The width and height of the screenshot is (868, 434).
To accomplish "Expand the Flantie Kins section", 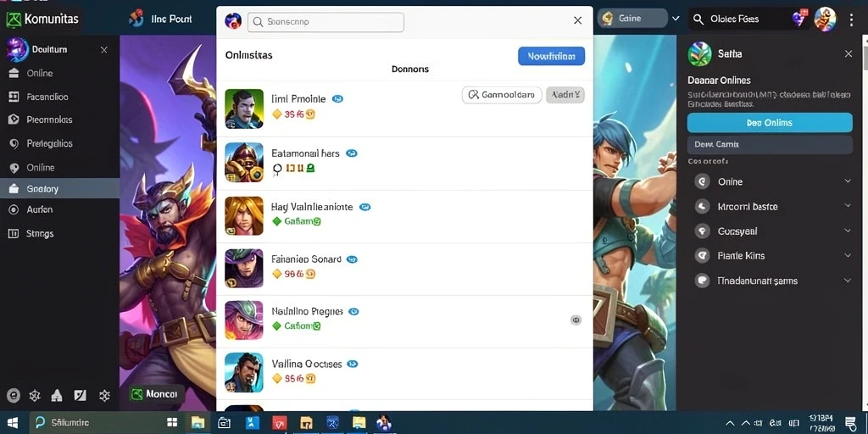I will (848, 255).
